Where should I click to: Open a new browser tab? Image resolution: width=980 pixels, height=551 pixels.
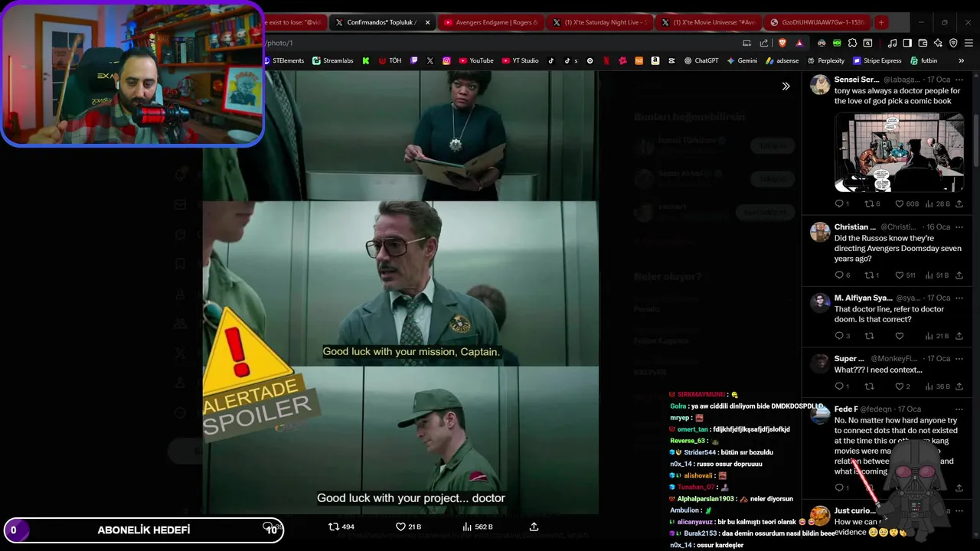[x=881, y=22]
